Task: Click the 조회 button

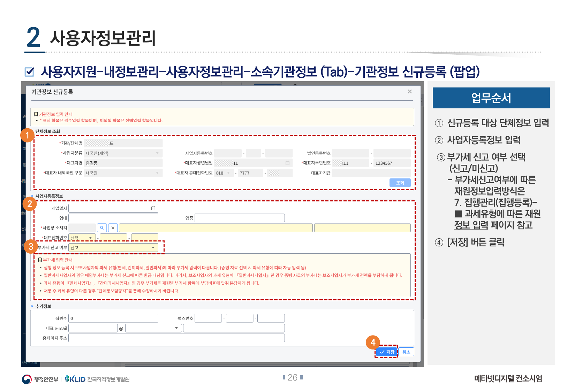Action: tap(400, 183)
